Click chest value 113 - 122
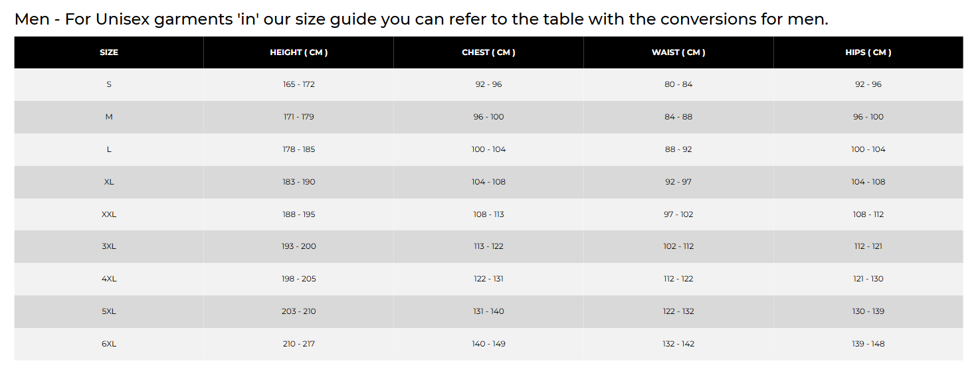The width and height of the screenshot is (980, 389). tap(488, 246)
